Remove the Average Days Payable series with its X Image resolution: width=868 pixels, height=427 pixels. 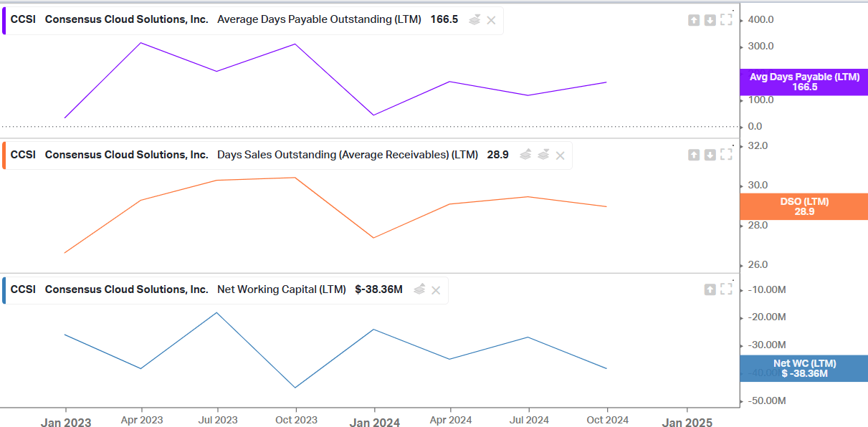coord(491,20)
